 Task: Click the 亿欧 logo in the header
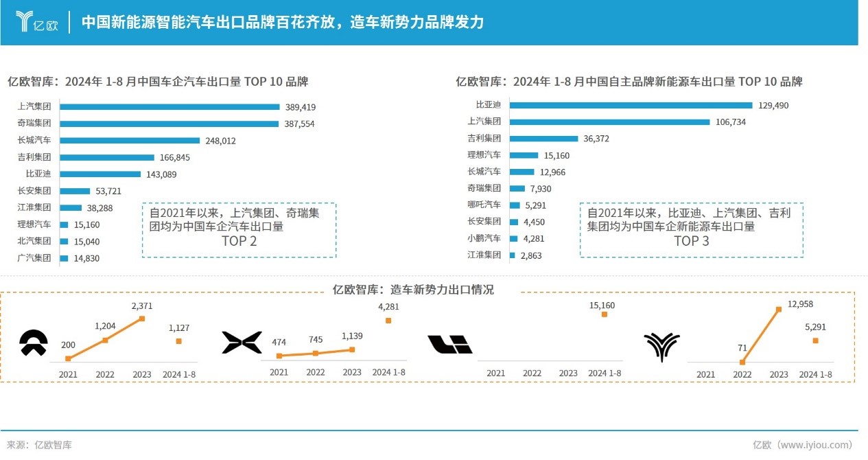[37, 22]
